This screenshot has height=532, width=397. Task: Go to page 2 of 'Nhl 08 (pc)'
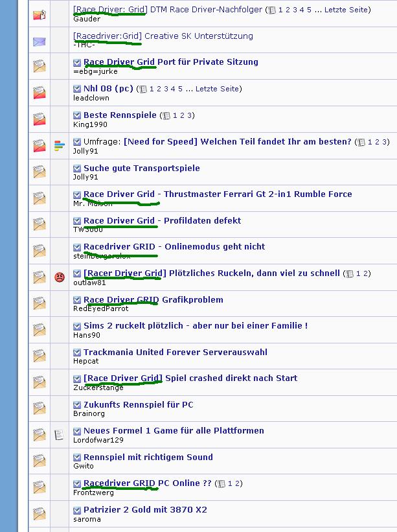tap(159, 89)
